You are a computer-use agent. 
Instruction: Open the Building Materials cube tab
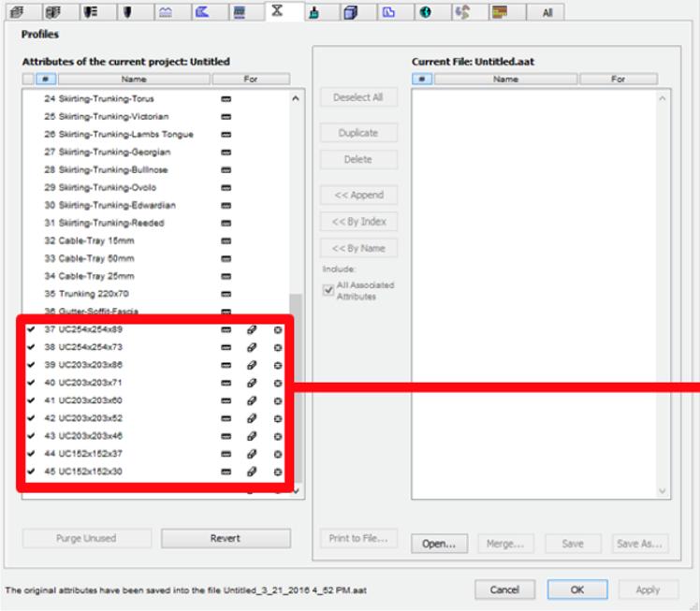pos(351,12)
